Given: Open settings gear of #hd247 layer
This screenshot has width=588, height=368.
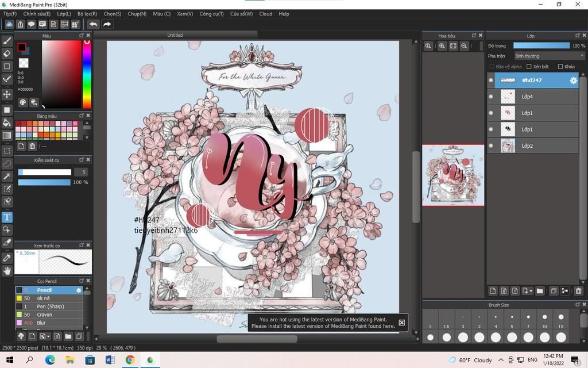Looking at the screenshot, I should pos(574,80).
